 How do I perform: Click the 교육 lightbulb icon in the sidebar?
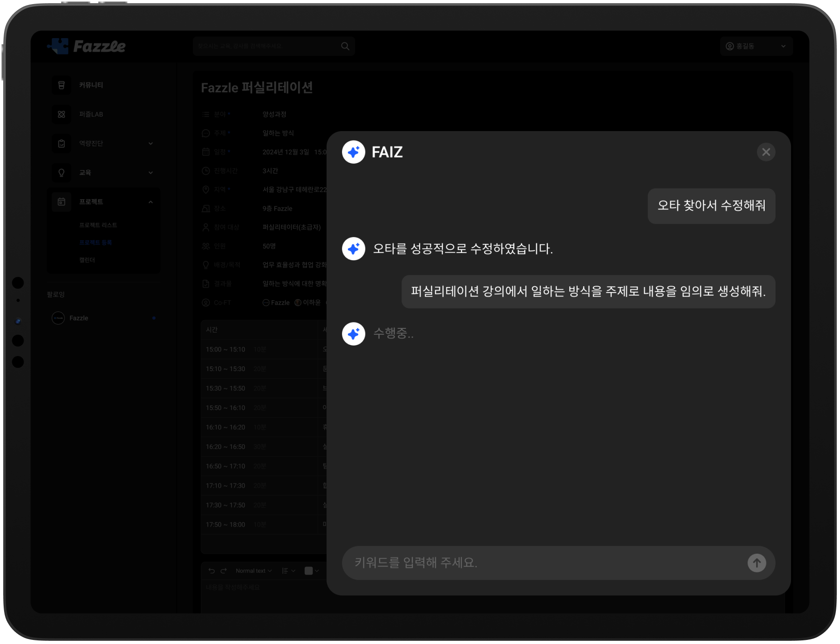pyautogui.click(x=61, y=172)
